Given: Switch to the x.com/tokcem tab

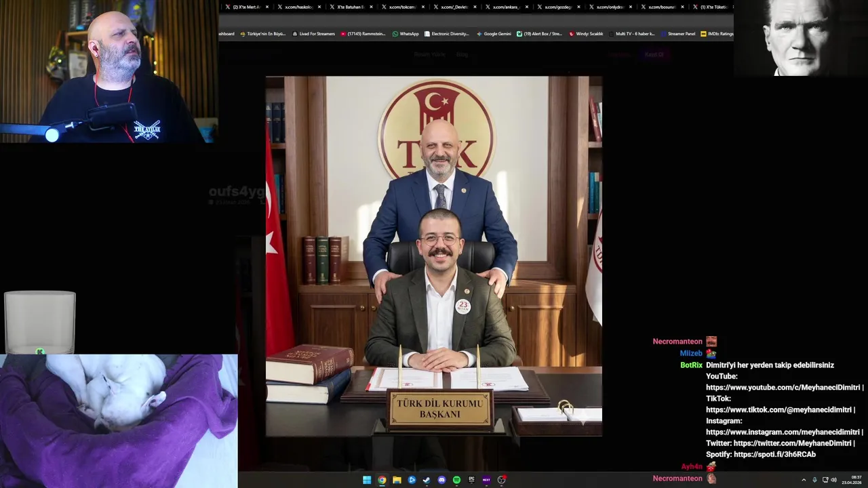Looking at the screenshot, I should coord(403,7).
